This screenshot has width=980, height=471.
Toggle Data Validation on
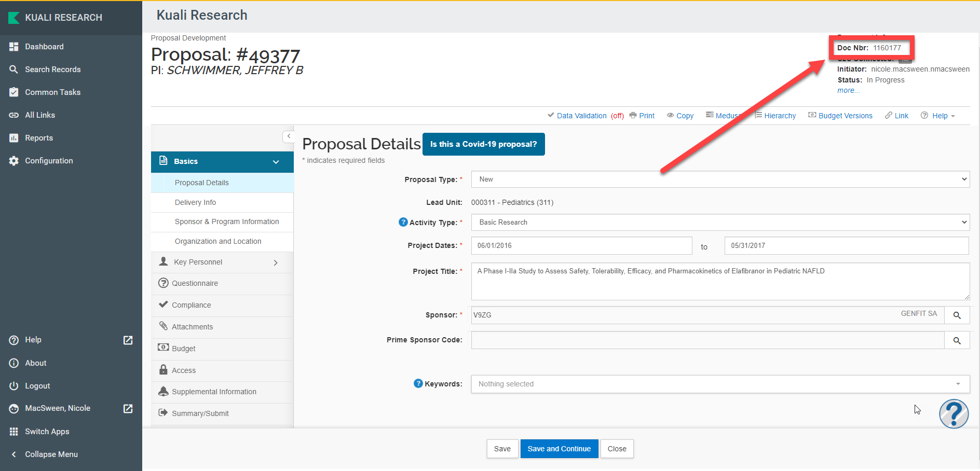pos(581,115)
